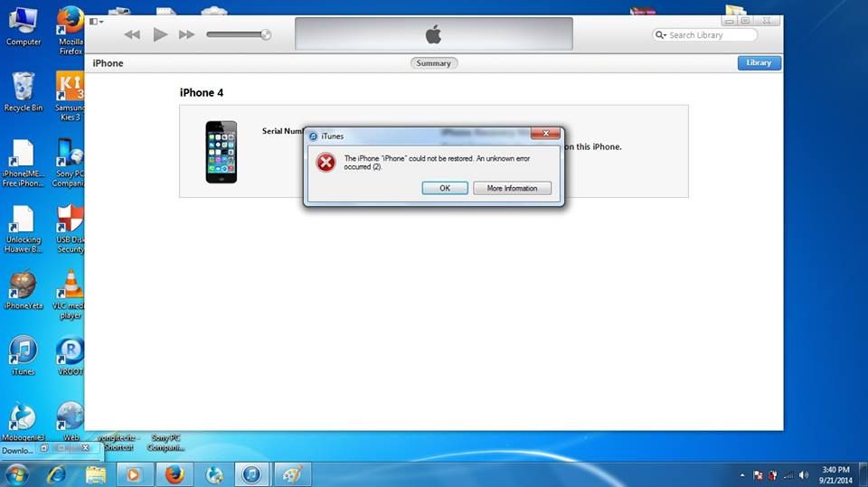Open the iTunes menu dropdown at top-left
This screenshot has width=868, height=487.
(97, 21)
